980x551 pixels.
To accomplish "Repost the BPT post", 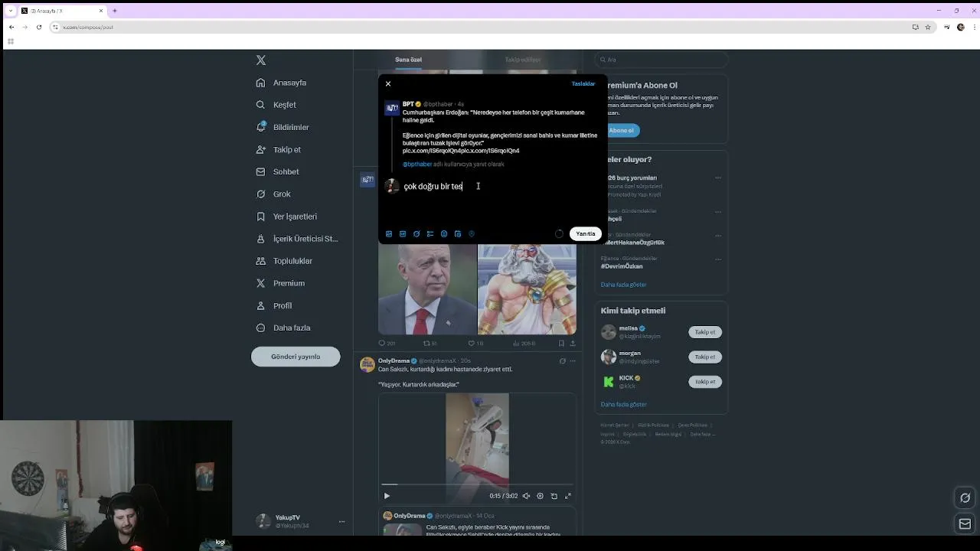I will pyautogui.click(x=426, y=344).
